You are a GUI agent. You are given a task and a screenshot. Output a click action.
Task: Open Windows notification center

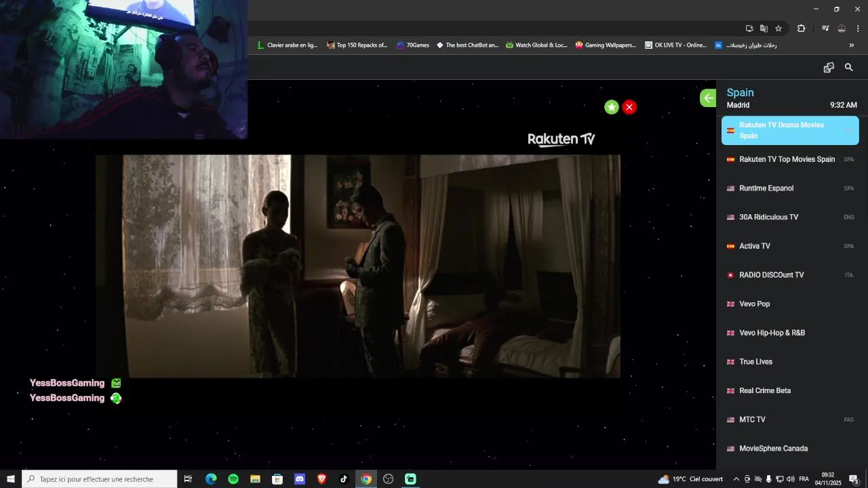854,479
